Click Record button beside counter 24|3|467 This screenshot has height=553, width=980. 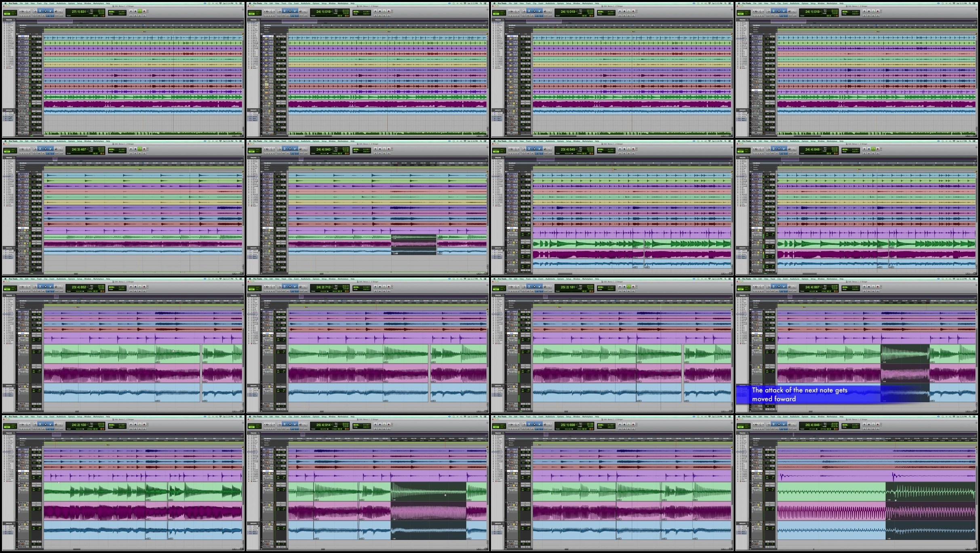point(144,149)
